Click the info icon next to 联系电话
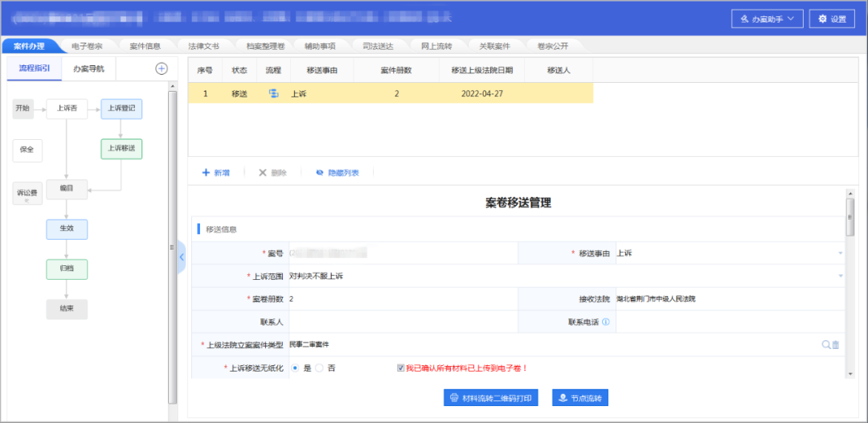 (606, 322)
